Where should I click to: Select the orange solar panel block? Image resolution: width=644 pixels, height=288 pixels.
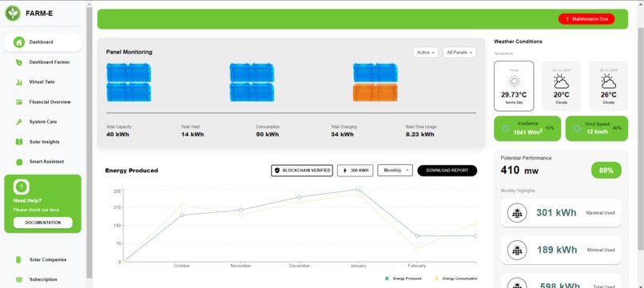point(375,93)
